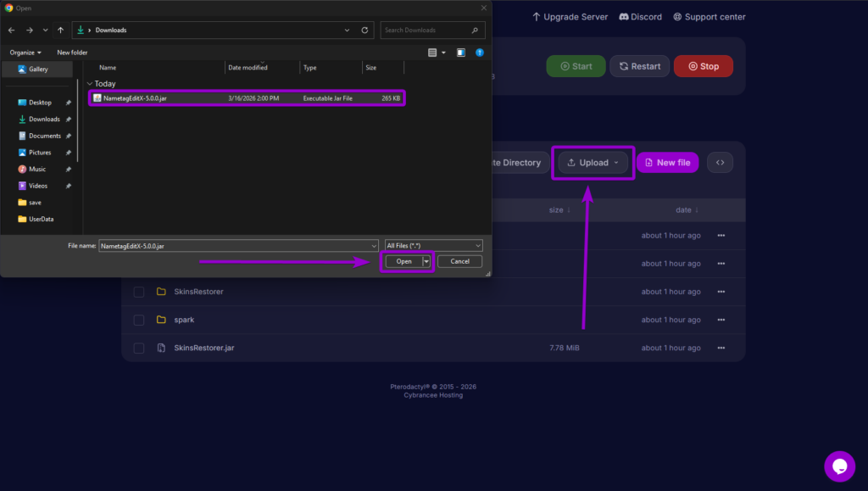Open the All Files file type dropdown
This screenshot has width=868, height=491.
(x=433, y=245)
